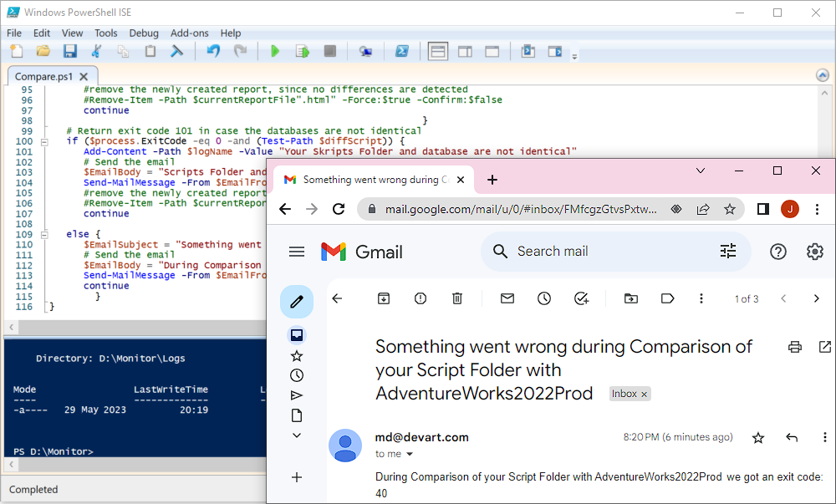The height and width of the screenshot is (504, 836).
Task: Remove the Inbox label from the email
Action: click(644, 395)
